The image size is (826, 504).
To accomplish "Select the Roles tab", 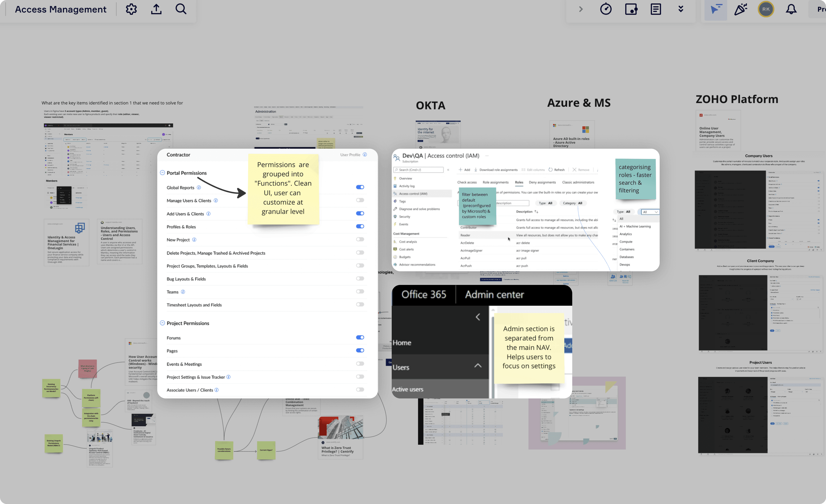I will click(519, 182).
